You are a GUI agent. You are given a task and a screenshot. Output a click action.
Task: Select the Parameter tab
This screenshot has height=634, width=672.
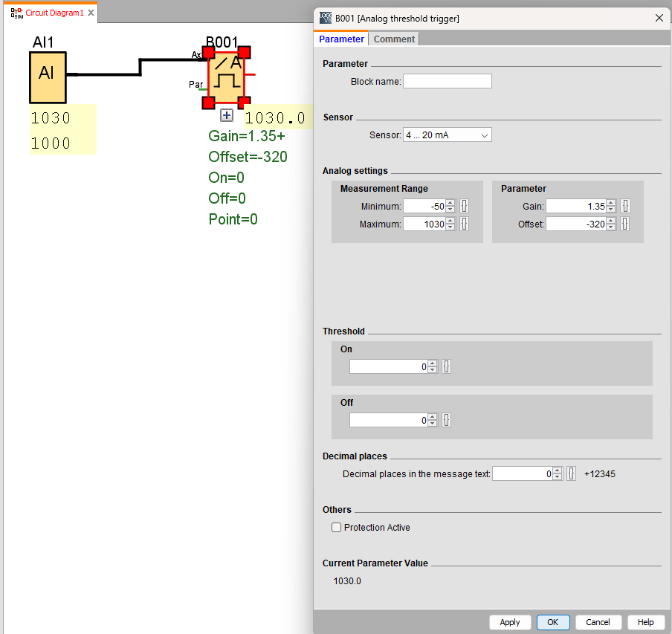tap(341, 39)
